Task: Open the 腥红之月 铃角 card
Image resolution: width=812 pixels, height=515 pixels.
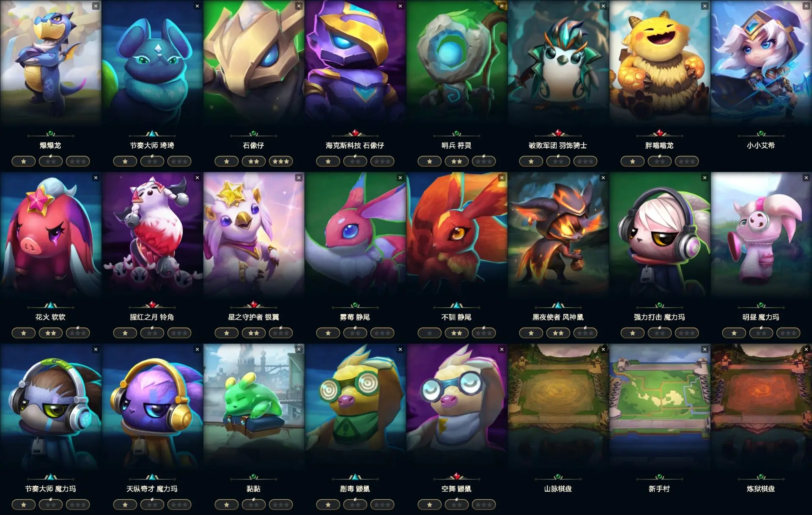Action: click(152, 235)
